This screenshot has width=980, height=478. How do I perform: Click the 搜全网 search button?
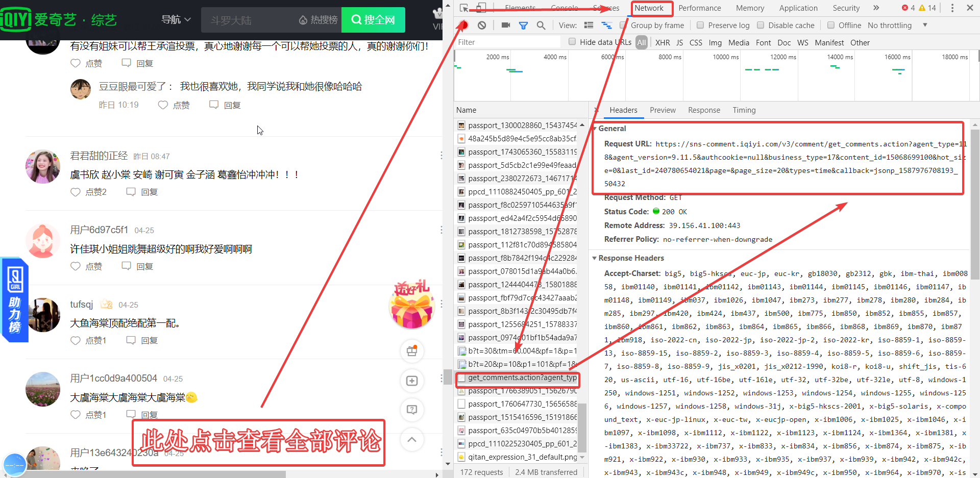click(373, 19)
